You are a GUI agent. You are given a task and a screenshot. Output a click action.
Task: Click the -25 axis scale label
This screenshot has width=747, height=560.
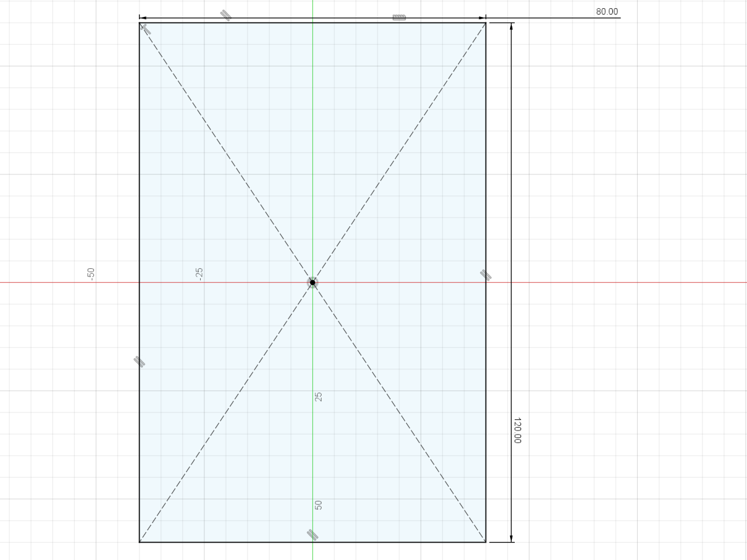pyautogui.click(x=200, y=274)
